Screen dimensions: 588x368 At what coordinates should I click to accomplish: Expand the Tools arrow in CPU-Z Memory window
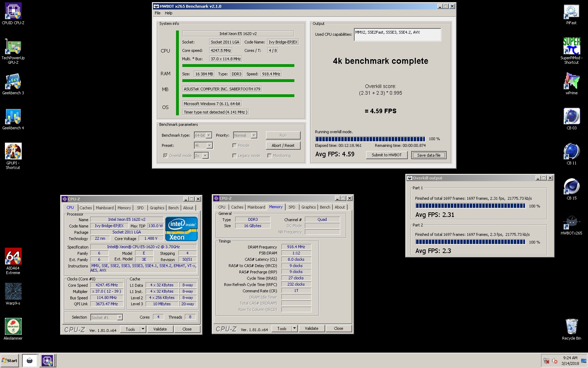(294, 328)
